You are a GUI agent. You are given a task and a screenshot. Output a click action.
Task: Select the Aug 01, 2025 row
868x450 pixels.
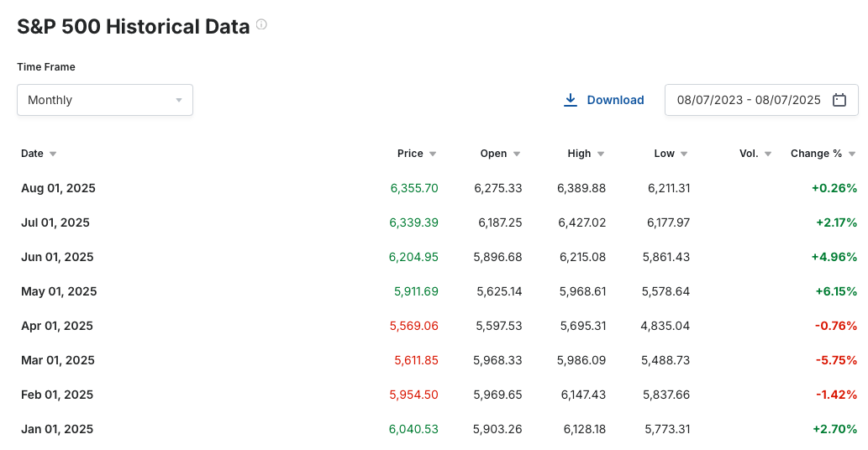coord(439,188)
